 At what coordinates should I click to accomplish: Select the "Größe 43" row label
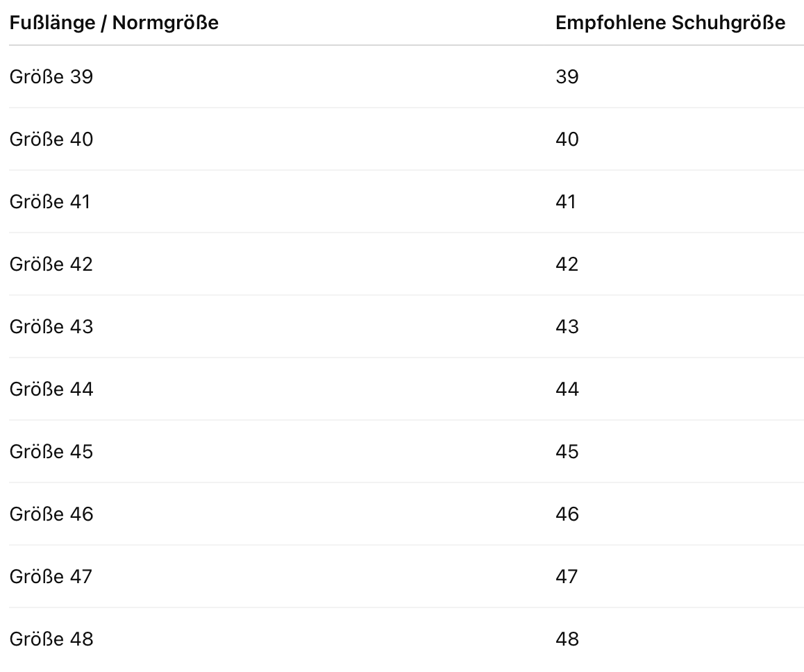tap(51, 327)
